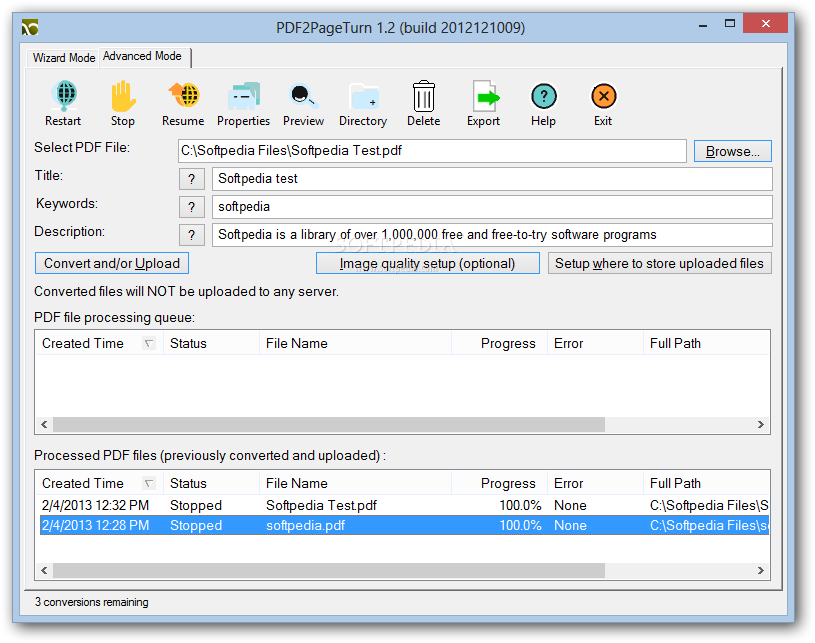
Task: Click Progress header in the processing queue
Action: tap(499, 344)
